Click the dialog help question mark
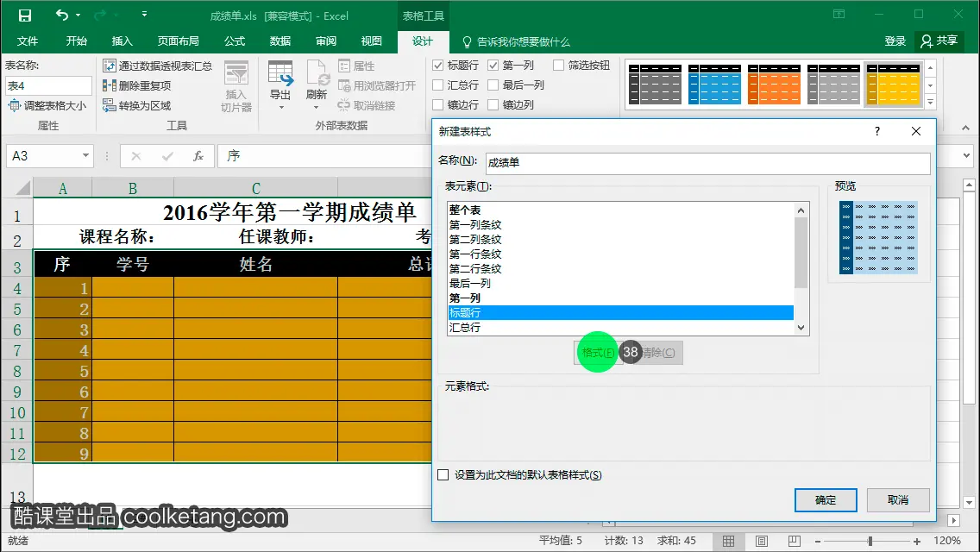Viewport: 980px width, 552px height. (877, 131)
